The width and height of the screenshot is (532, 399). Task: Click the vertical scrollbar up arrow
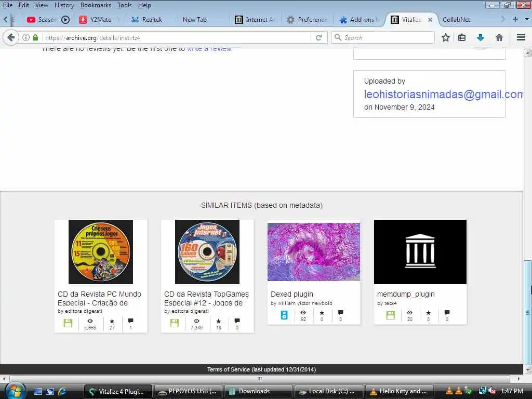click(527, 53)
